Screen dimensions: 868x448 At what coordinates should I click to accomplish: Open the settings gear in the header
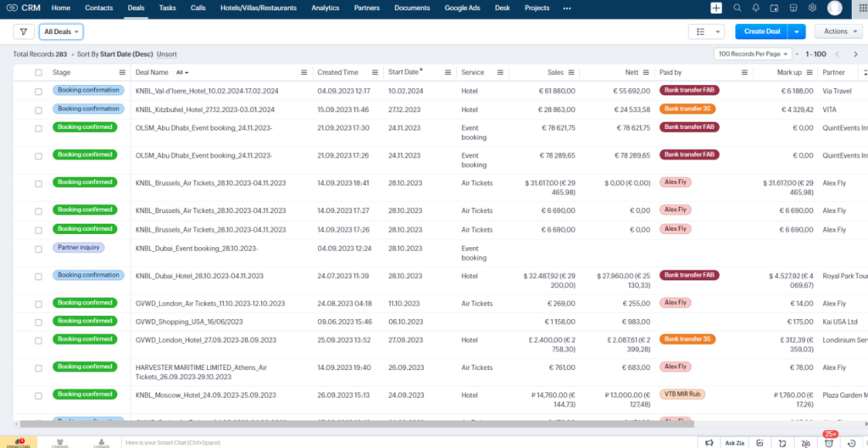pos(812,8)
